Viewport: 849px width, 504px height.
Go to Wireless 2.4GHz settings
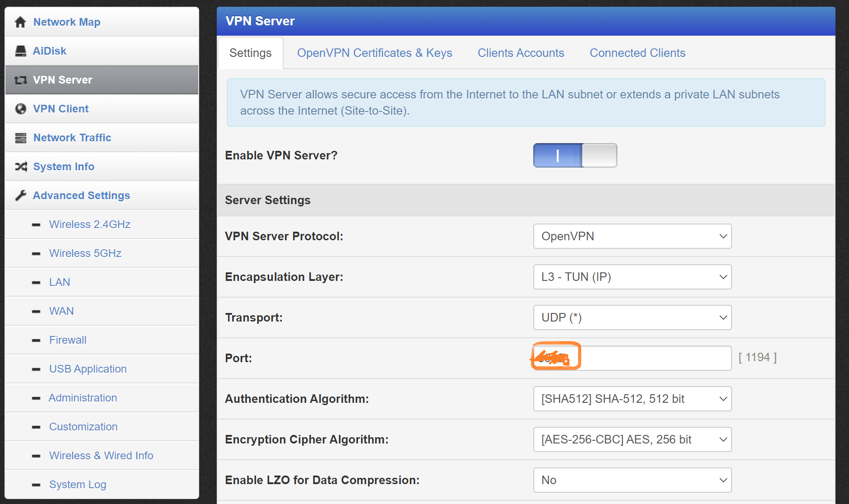pyautogui.click(x=89, y=224)
